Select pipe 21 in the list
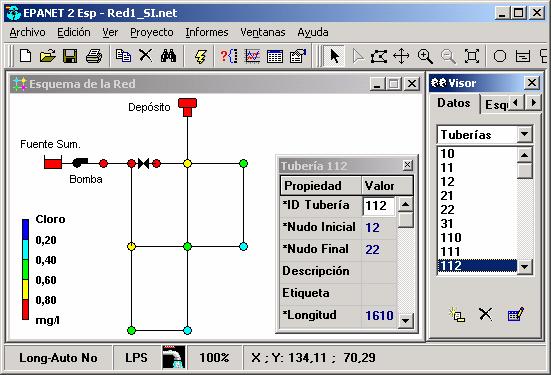The height and width of the screenshot is (375, 551). [x=477, y=196]
